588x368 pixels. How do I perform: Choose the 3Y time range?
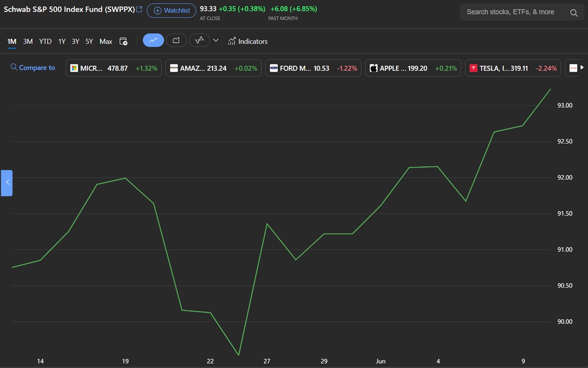click(x=75, y=42)
